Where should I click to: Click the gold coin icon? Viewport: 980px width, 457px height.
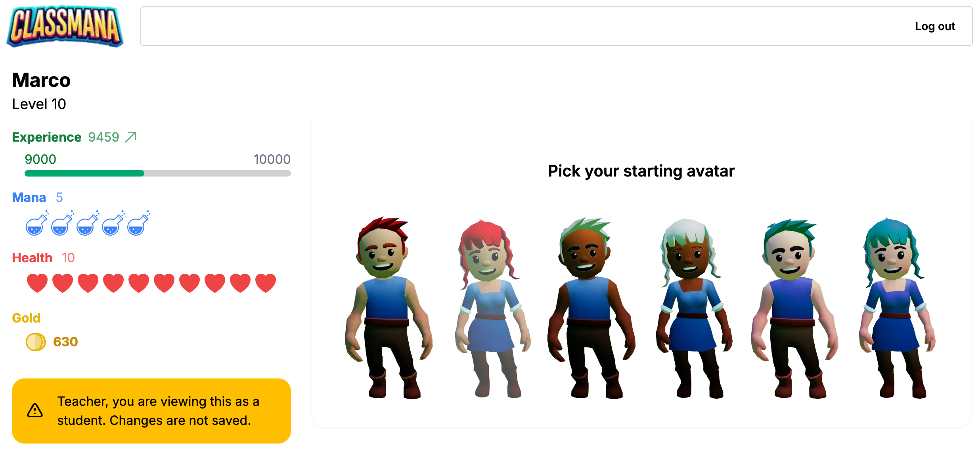(x=36, y=342)
